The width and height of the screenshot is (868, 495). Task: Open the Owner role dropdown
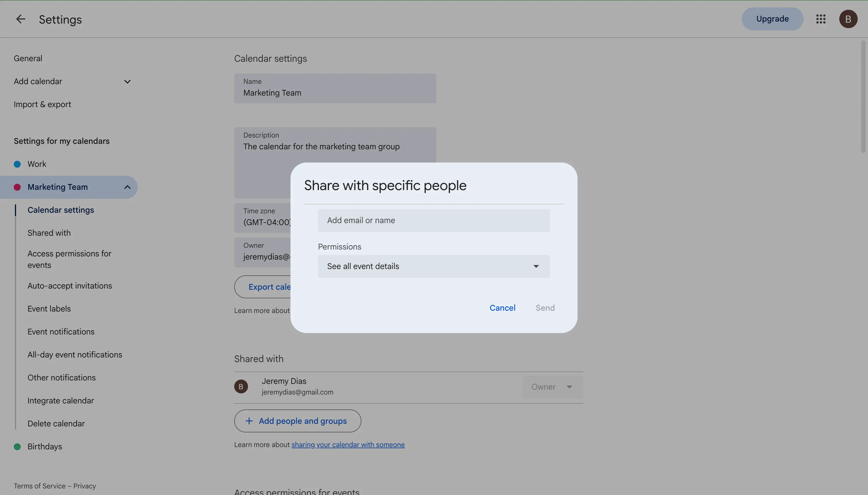pyautogui.click(x=552, y=387)
